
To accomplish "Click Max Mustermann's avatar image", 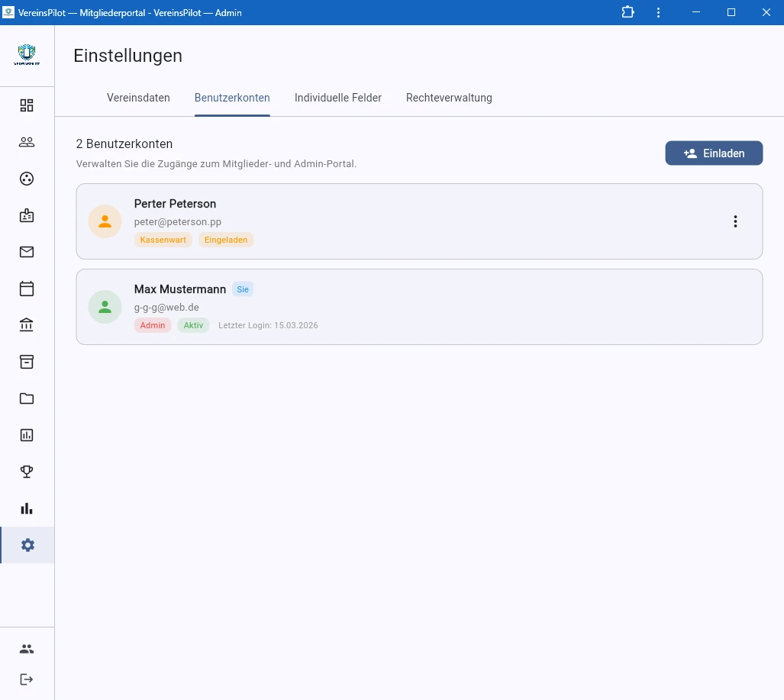I will (105, 307).
